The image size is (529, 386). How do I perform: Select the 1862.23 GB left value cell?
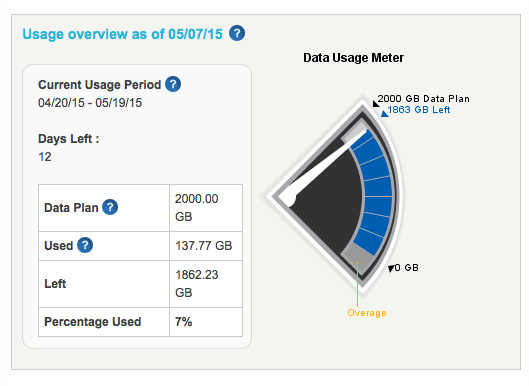[206, 283]
